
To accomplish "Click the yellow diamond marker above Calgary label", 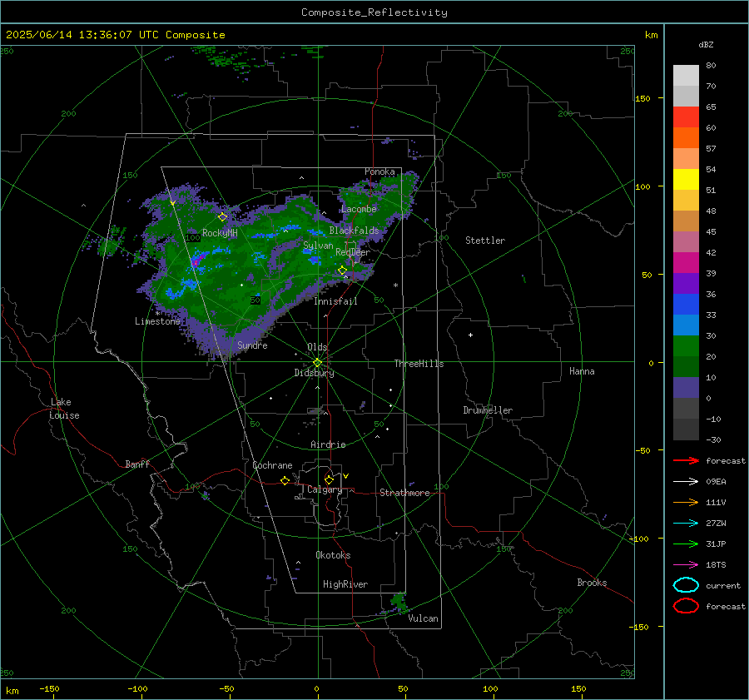I will (x=329, y=479).
